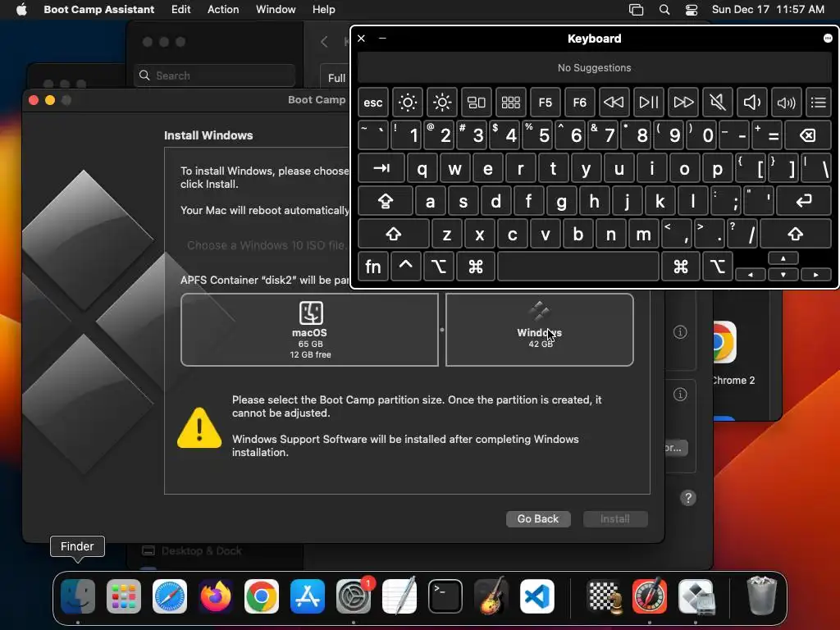Tap the volume down key
840x630 pixels.
pos(751,103)
